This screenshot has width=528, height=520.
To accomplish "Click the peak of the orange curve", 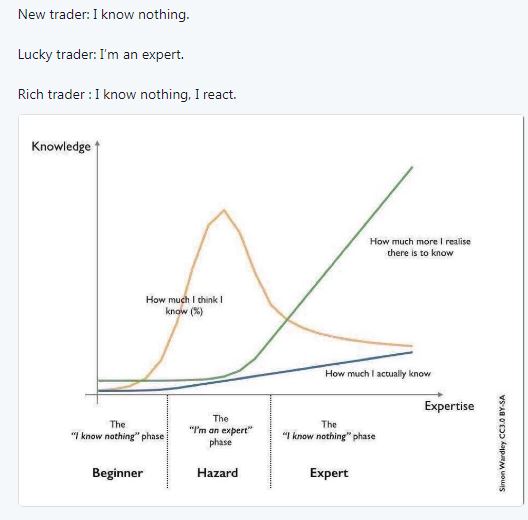I will point(224,210).
